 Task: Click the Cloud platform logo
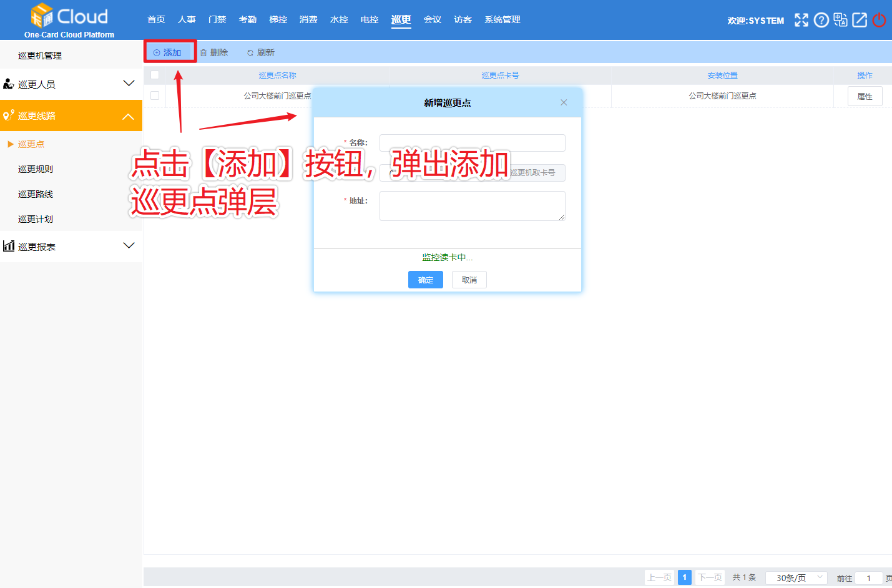tap(69, 21)
